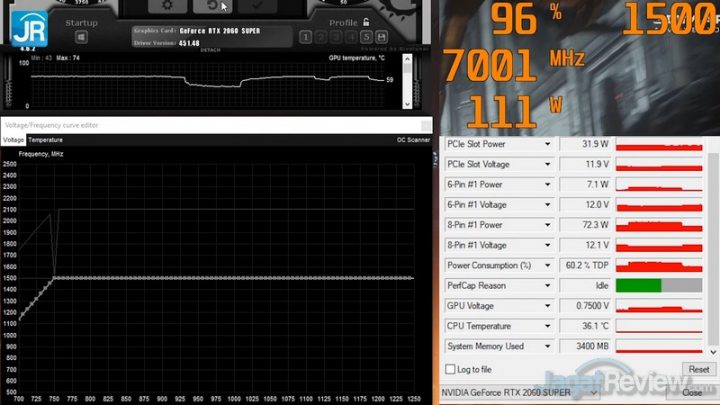Select profile slot 1
The image size is (720, 405).
point(305,37)
